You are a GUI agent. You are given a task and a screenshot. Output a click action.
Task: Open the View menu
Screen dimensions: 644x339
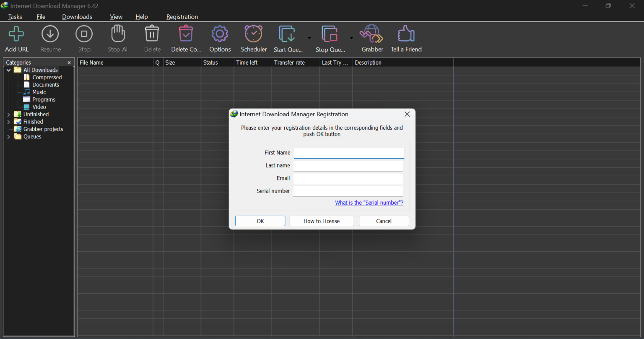tap(116, 17)
